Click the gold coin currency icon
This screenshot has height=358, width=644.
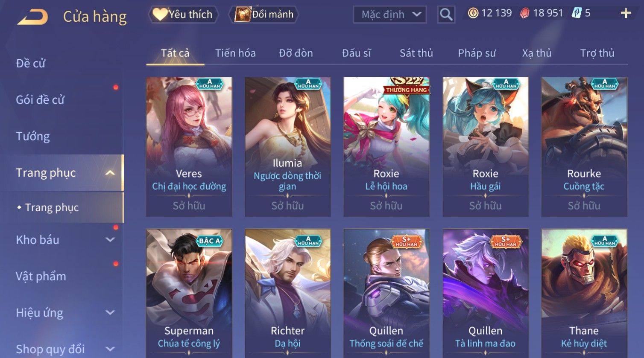(473, 13)
